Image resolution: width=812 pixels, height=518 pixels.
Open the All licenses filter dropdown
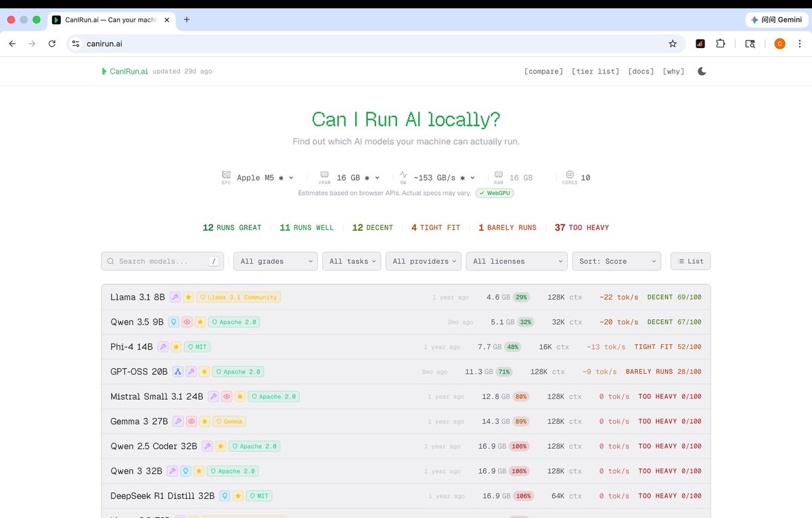click(516, 261)
